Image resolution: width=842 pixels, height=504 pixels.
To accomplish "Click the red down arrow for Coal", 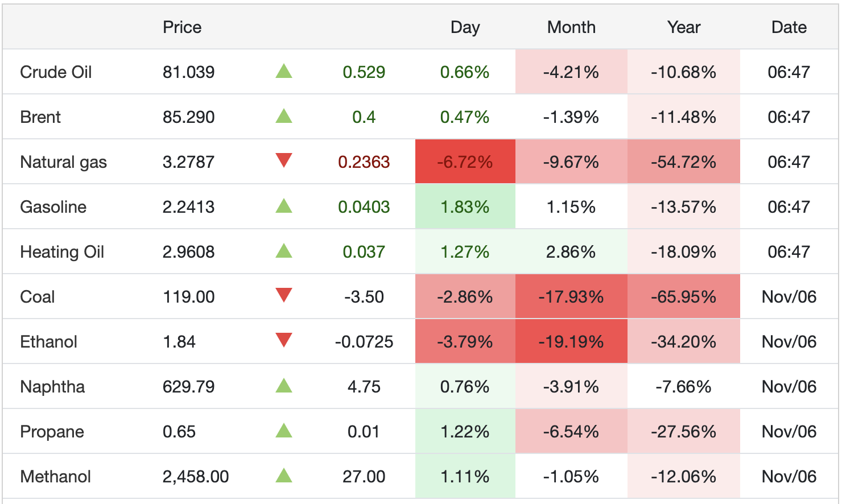I will (x=284, y=295).
